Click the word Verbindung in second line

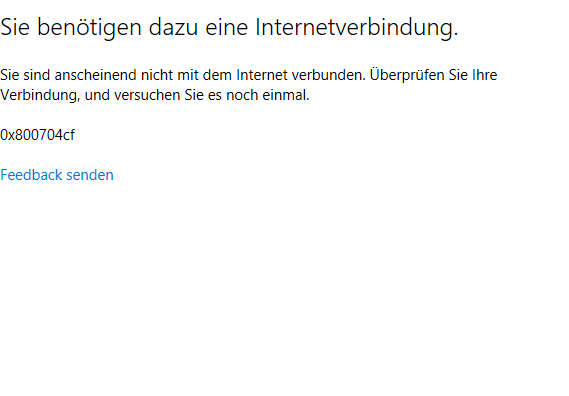click(40, 95)
